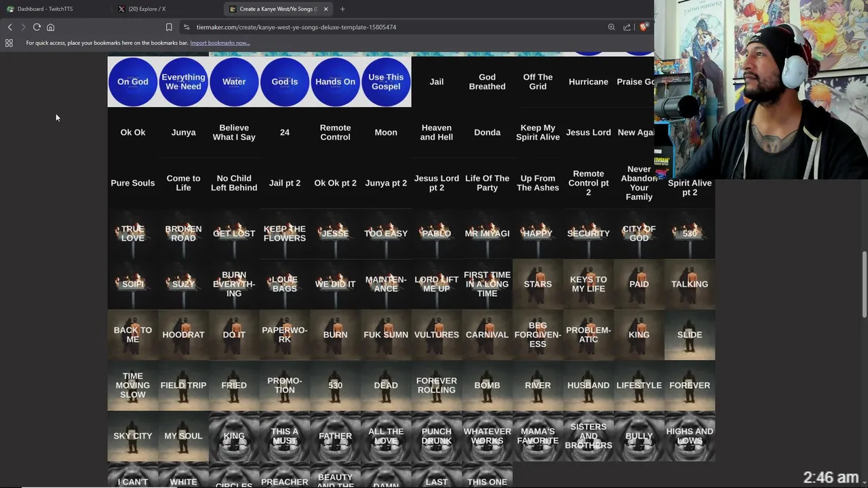Select the Jesus Lord tile
Screen dimensions: 868x488
[589, 132]
